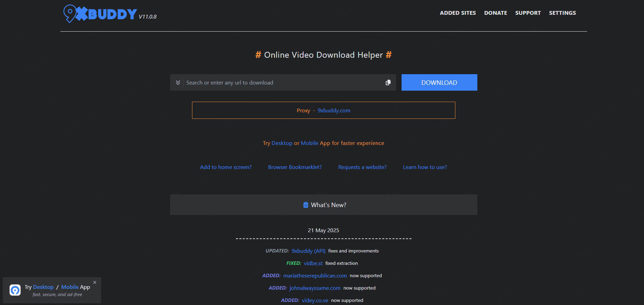Open the Support menu item
The width and height of the screenshot is (644, 305).
(x=528, y=13)
